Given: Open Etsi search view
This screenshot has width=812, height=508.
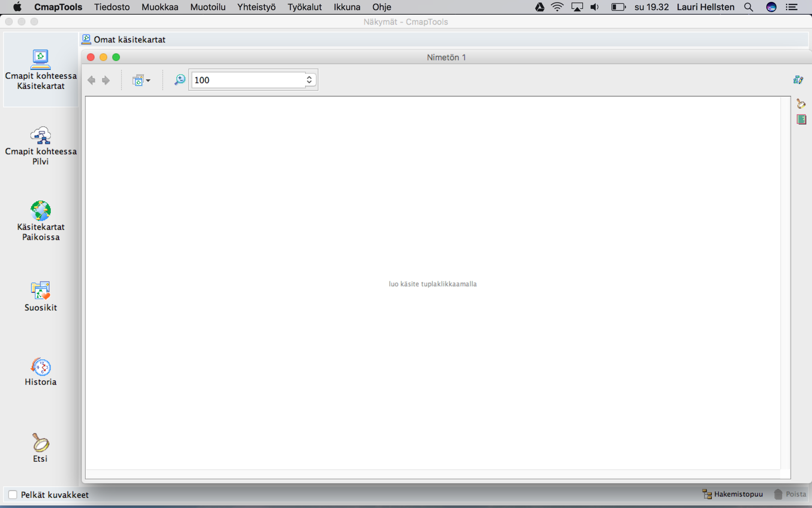Looking at the screenshot, I should pyautogui.click(x=41, y=447).
